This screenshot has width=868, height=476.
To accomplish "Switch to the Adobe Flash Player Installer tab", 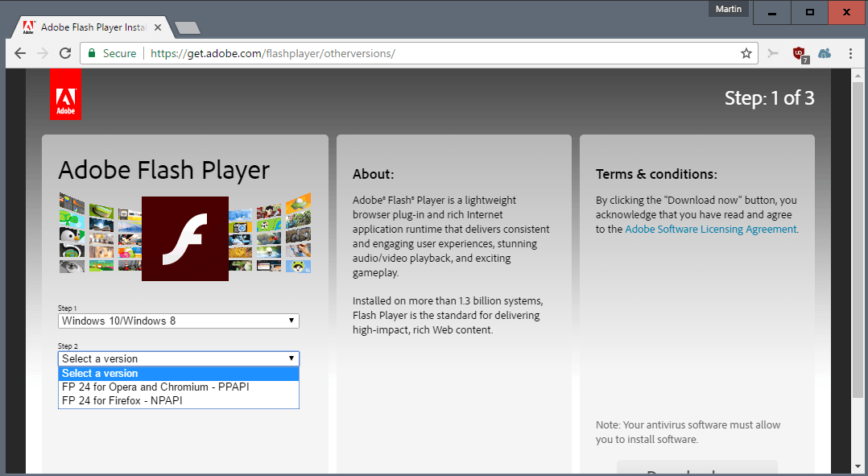I will (x=89, y=27).
